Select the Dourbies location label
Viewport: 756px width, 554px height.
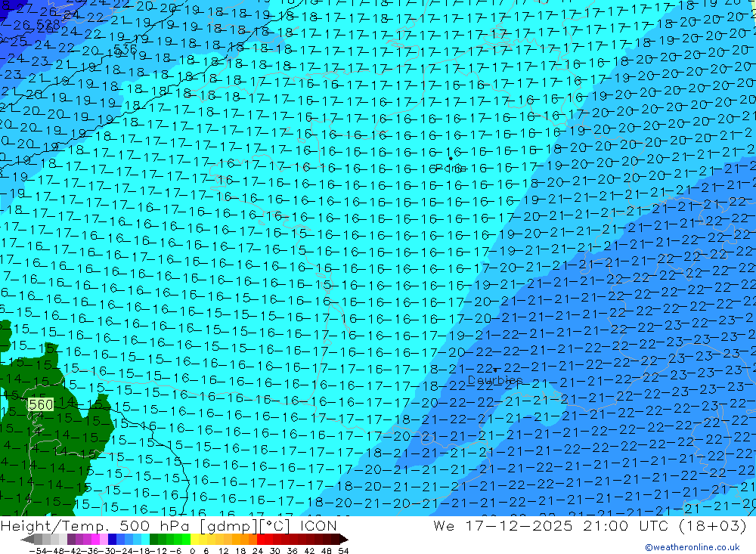point(495,380)
